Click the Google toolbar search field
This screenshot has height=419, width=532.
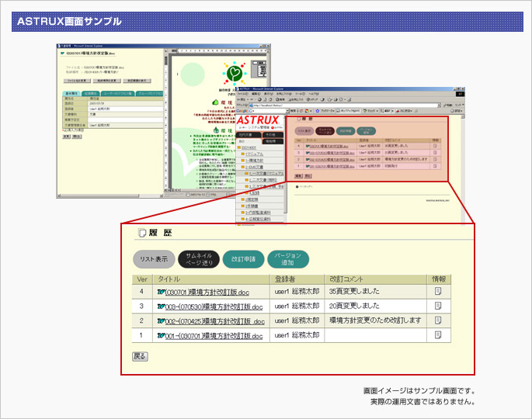[267, 111]
